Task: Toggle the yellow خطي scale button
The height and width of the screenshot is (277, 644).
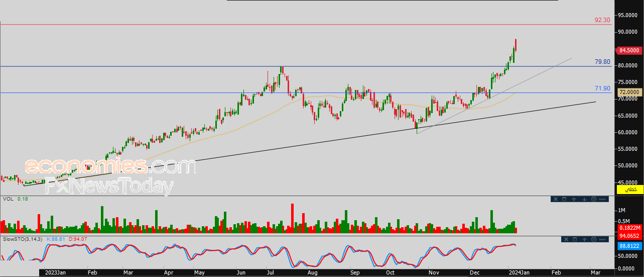Action: (629, 190)
